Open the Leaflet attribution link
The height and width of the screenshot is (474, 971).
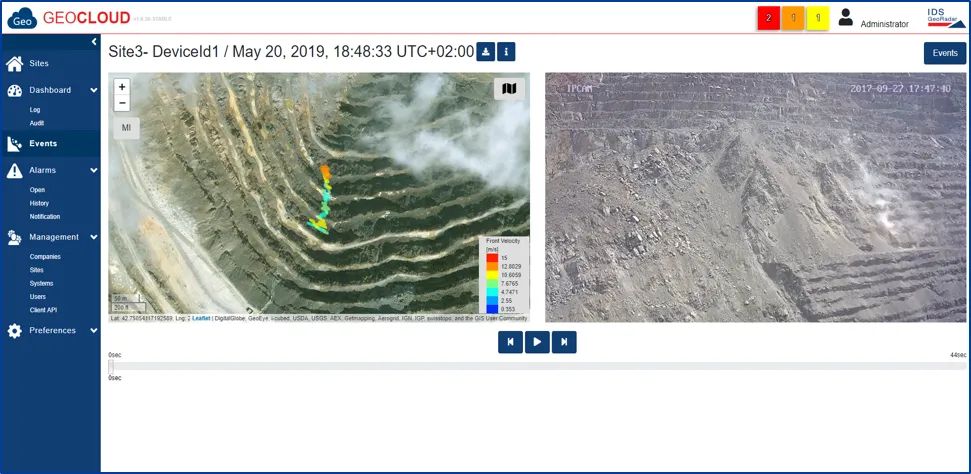click(x=201, y=318)
